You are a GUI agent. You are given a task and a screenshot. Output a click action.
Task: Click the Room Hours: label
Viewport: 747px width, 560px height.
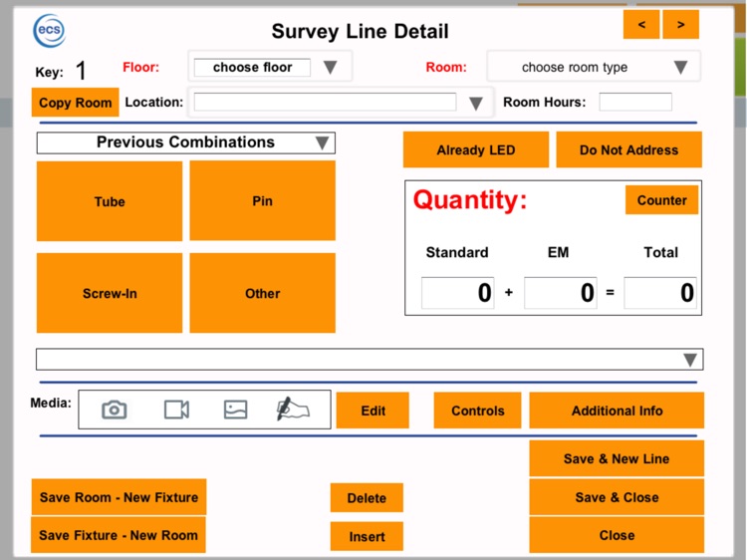click(x=545, y=102)
